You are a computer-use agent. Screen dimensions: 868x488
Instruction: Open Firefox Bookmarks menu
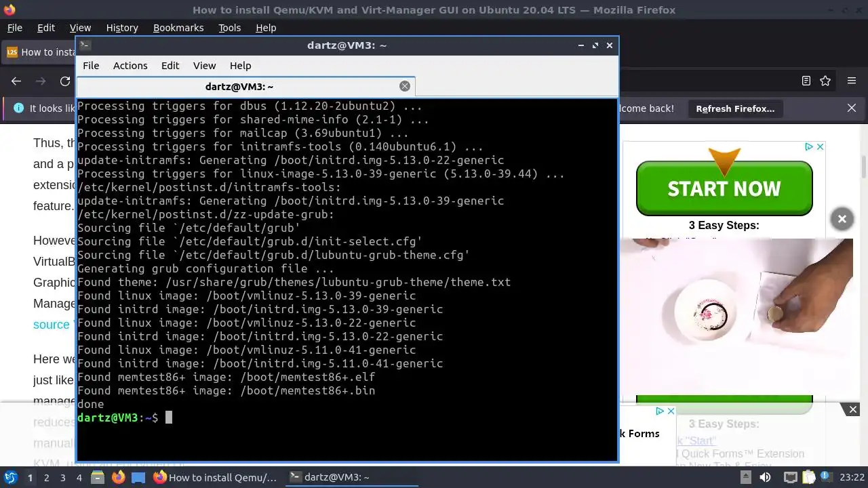178,28
